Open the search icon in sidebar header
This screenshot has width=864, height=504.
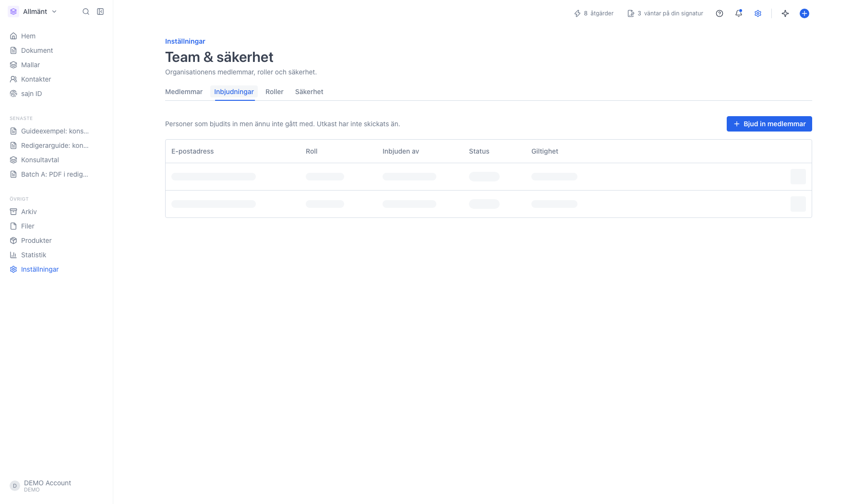[86, 12]
